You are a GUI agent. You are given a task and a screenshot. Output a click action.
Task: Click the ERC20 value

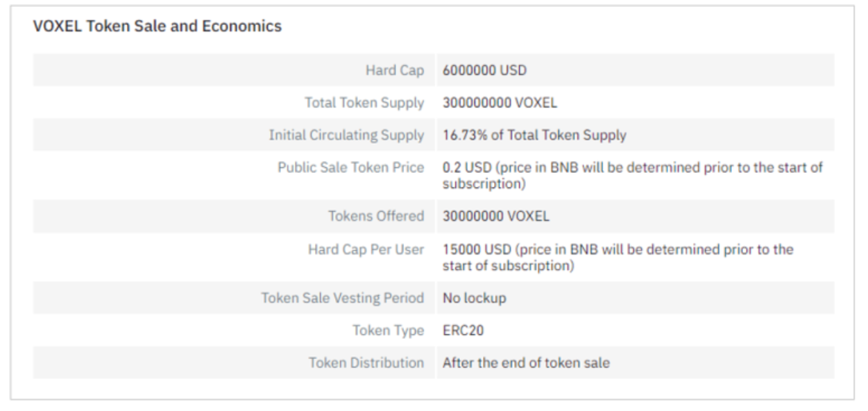(x=463, y=330)
